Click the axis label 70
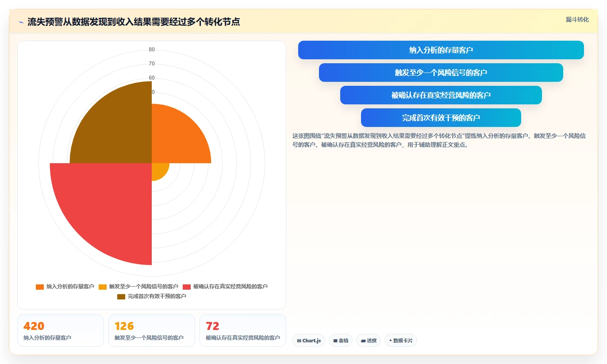Viewport: 607px width, 364px height. point(152,64)
